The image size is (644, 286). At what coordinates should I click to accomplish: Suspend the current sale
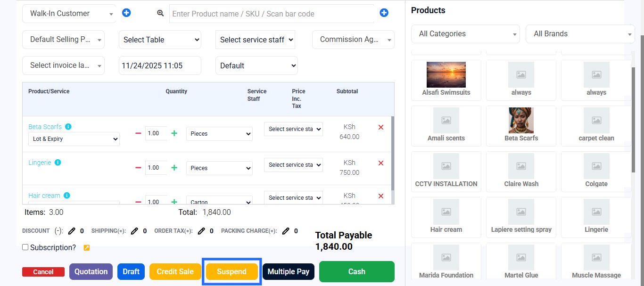coord(232,272)
